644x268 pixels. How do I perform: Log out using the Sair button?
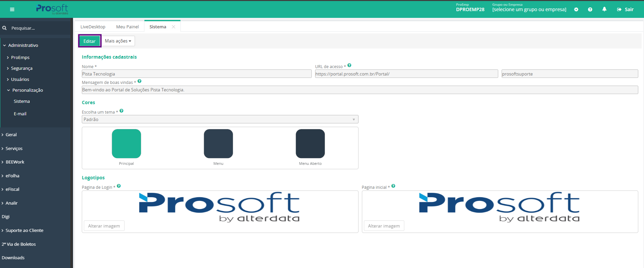(625, 9)
